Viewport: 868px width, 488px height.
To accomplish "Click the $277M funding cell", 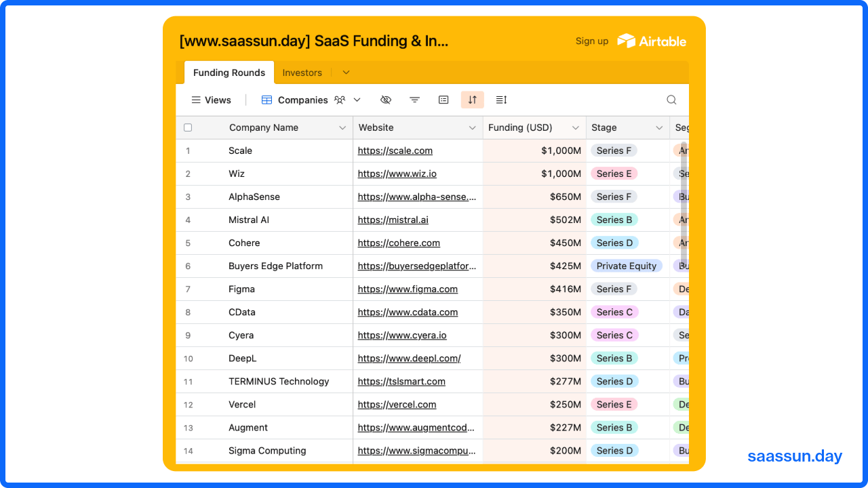I will coord(534,381).
